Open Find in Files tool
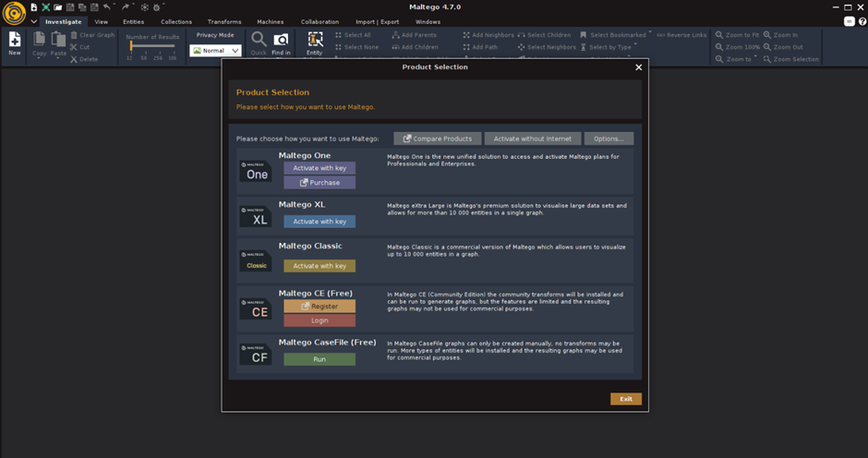868x458 pixels. (x=281, y=42)
